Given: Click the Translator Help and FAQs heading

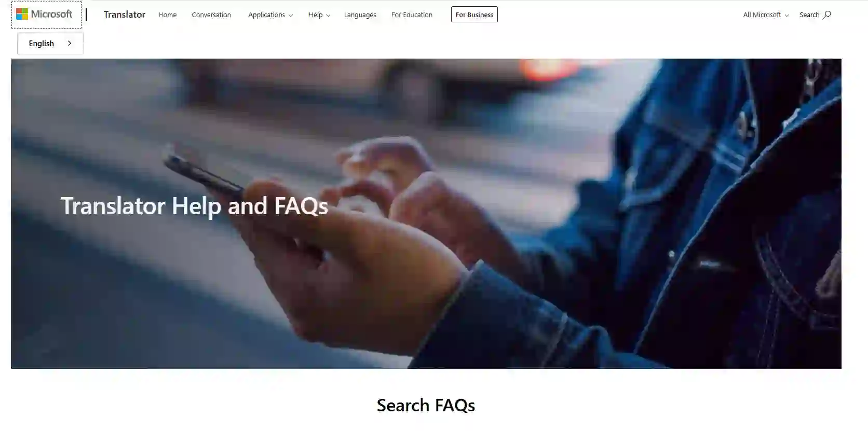Looking at the screenshot, I should point(195,206).
